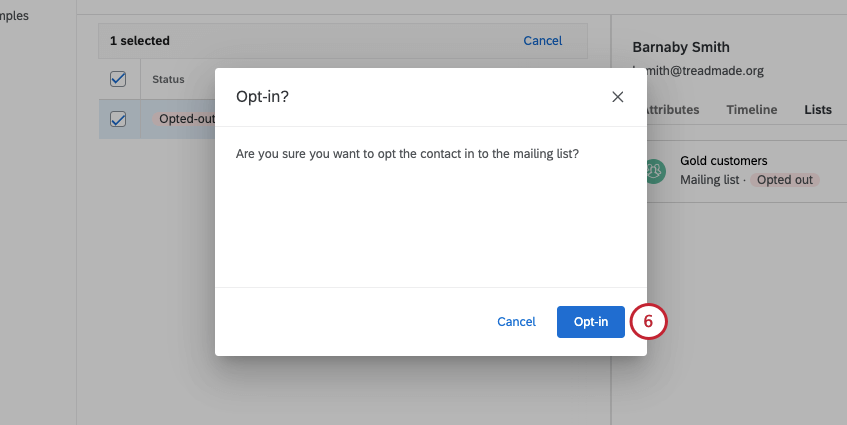This screenshot has width=847, height=425.
Task: Click the opt-in confirmation message text
Action: 407,154
